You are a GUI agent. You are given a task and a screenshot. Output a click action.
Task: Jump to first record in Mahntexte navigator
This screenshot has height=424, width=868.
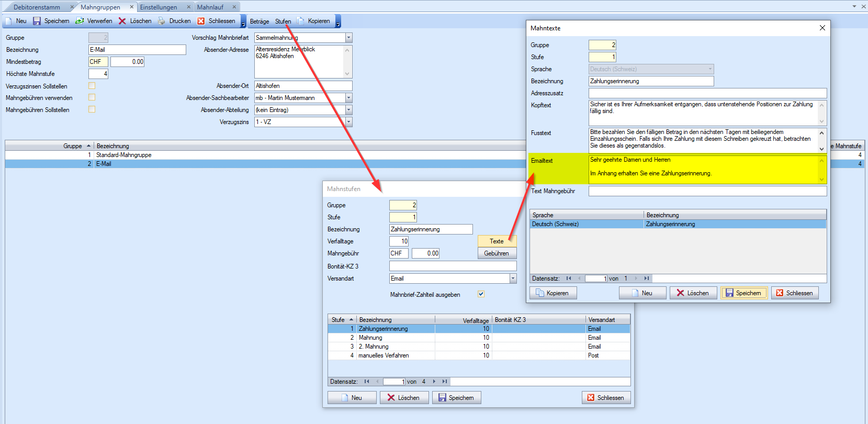click(x=569, y=278)
